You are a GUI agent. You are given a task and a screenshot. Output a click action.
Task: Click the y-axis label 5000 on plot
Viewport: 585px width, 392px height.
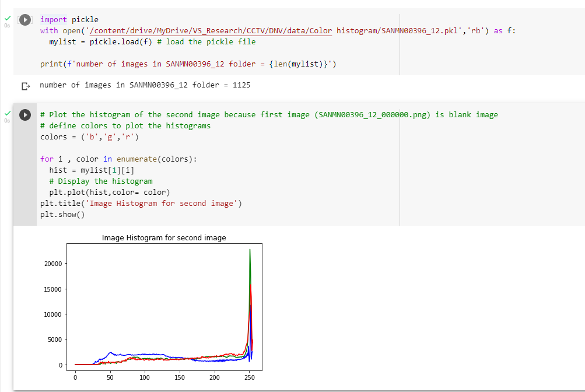point(55,339)
